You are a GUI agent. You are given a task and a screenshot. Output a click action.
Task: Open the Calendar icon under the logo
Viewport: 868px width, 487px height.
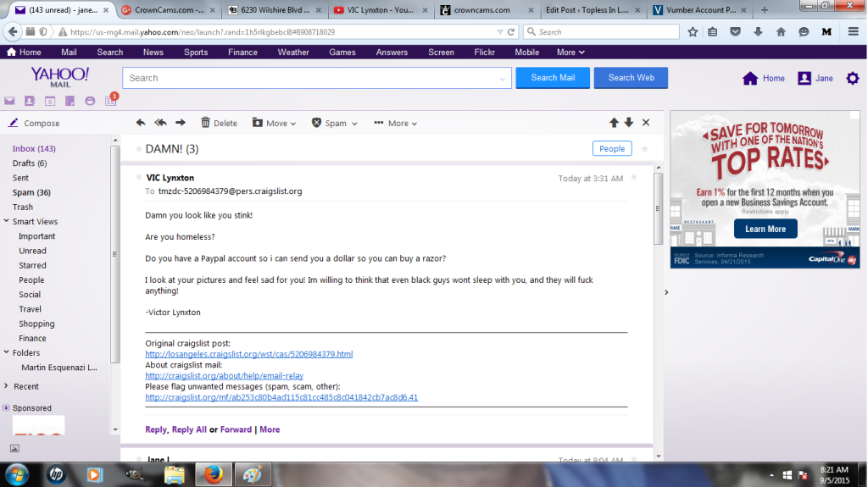pos(50,101)
